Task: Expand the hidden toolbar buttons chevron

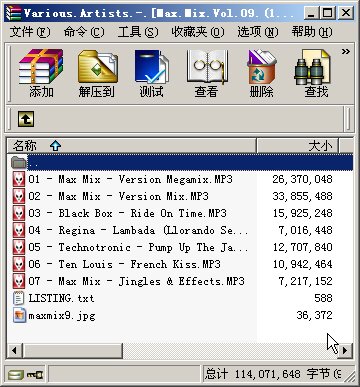Action: point(346,51)
